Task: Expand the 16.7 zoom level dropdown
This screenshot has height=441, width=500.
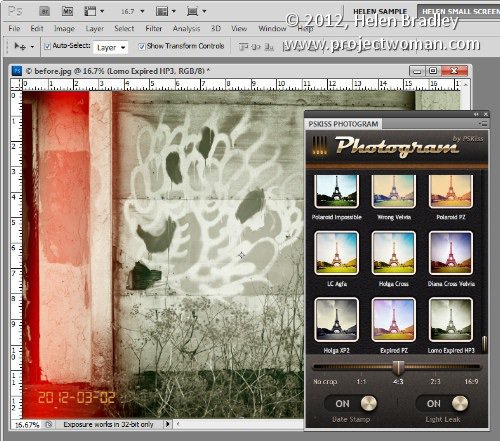Action: pos(142,11)
